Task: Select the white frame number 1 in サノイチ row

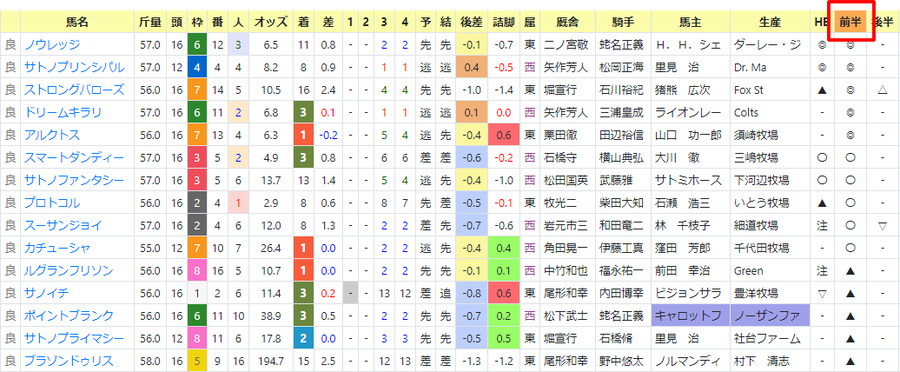Action: click(x=197, y=293)
